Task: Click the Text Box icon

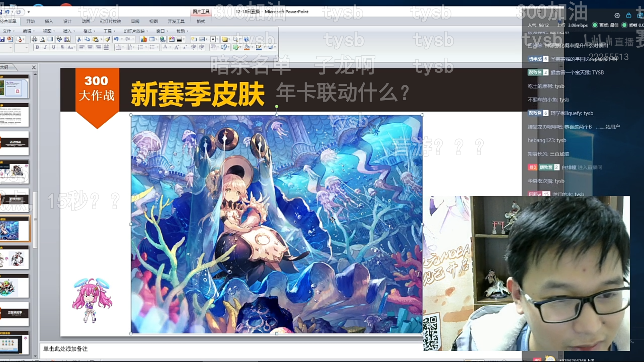Action: tap(213, 39)
